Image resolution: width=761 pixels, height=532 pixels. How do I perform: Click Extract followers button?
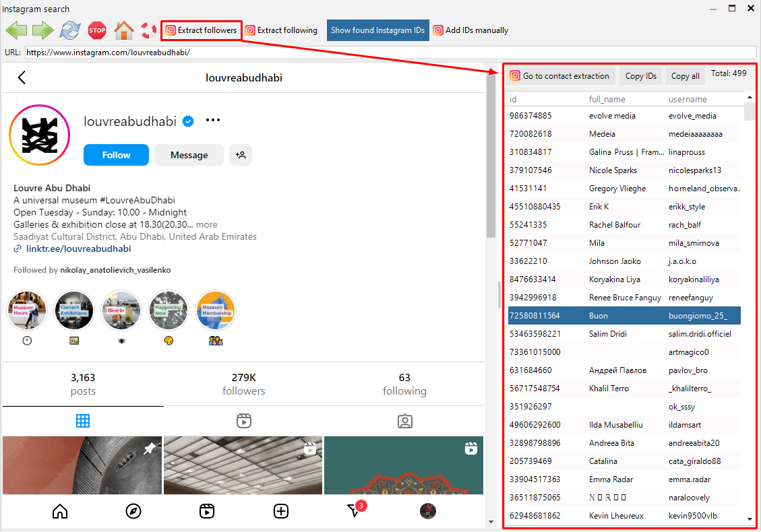click(x=202, y=30)
